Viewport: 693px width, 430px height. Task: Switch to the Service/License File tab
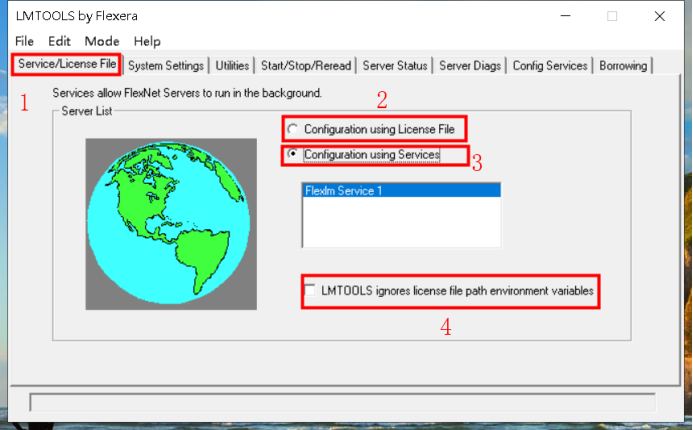[x=67, y=65]
